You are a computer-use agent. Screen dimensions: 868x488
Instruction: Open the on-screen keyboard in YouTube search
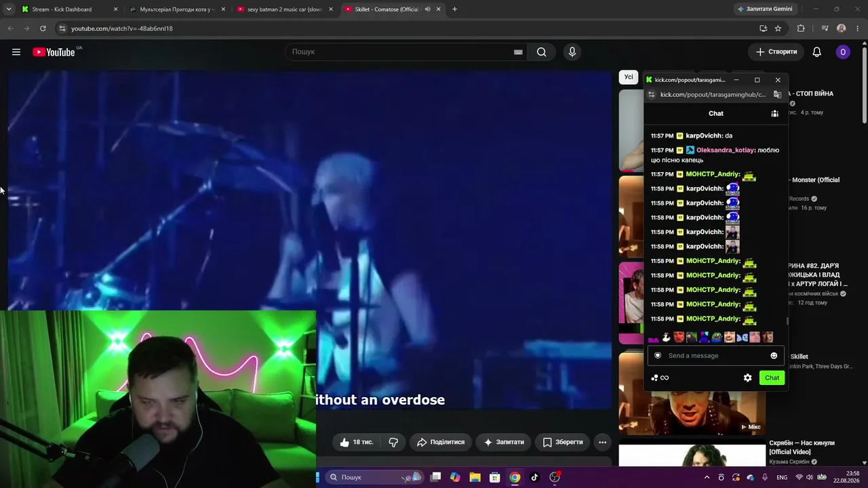point(518,52)
